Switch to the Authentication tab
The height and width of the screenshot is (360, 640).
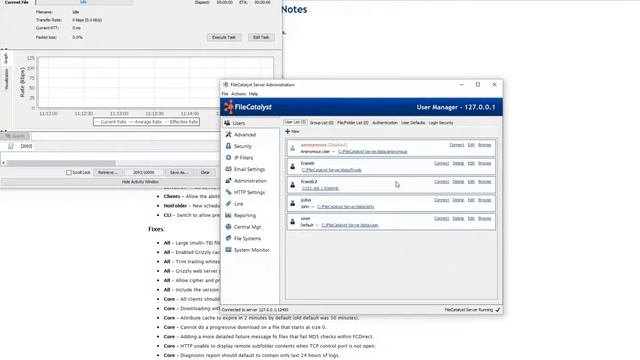pos(385,122)
